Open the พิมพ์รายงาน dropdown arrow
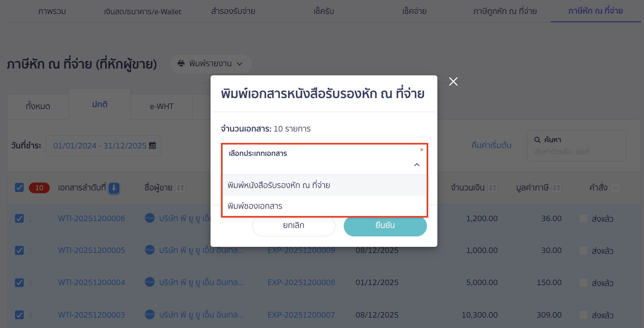644x328 pixels. click(x=240, y=64)
